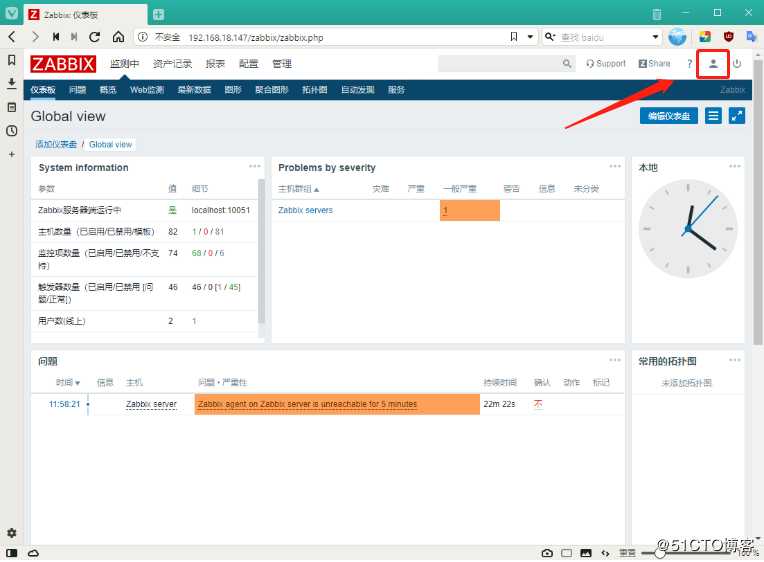This screenshot has width=764, height=562.
Task: Open the history clock sidebar icon
Action: coord(12,131)
